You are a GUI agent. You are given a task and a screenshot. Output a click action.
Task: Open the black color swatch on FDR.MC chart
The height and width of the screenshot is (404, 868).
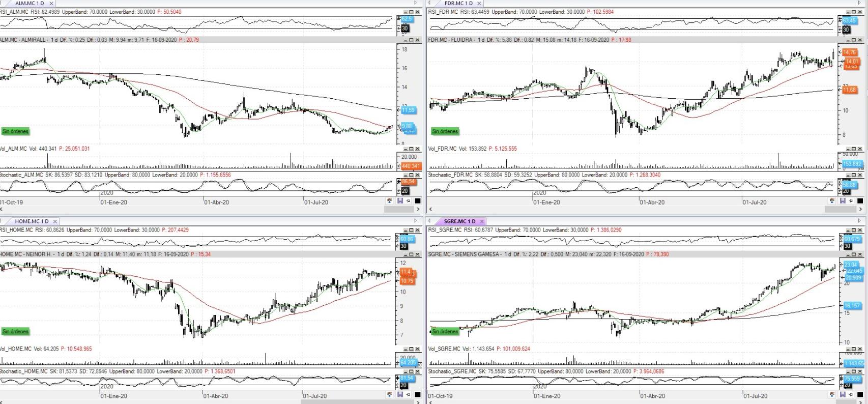[x=860, y=200]
